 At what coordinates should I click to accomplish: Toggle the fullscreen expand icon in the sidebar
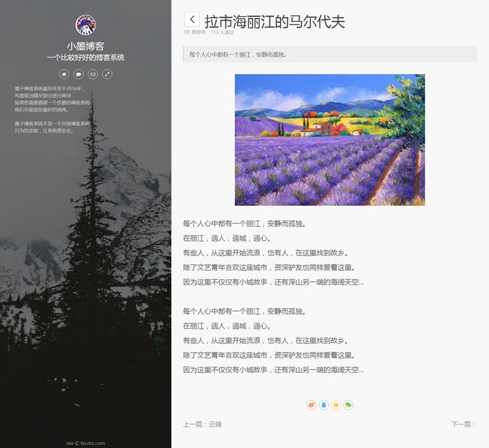click(x=107, y=74)
